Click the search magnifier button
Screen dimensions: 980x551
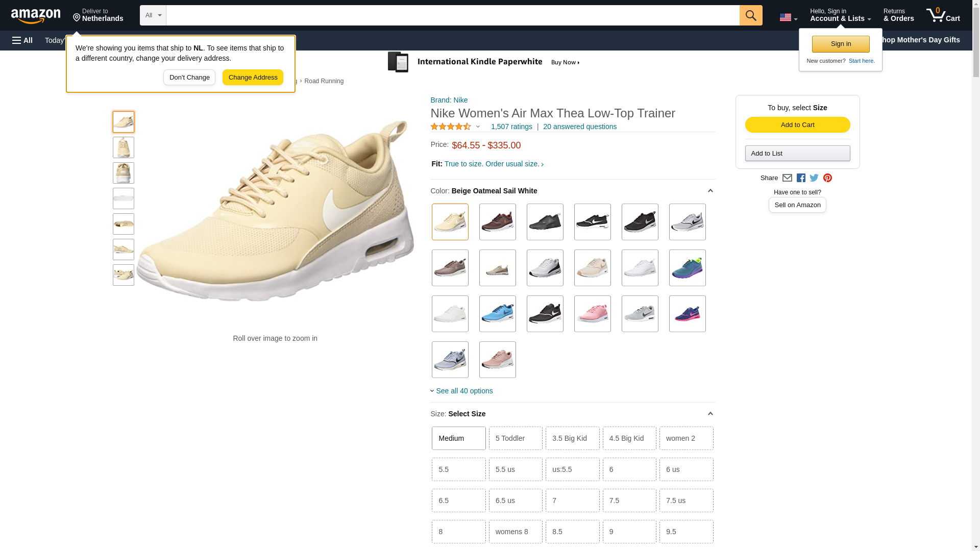pos(750,15)
